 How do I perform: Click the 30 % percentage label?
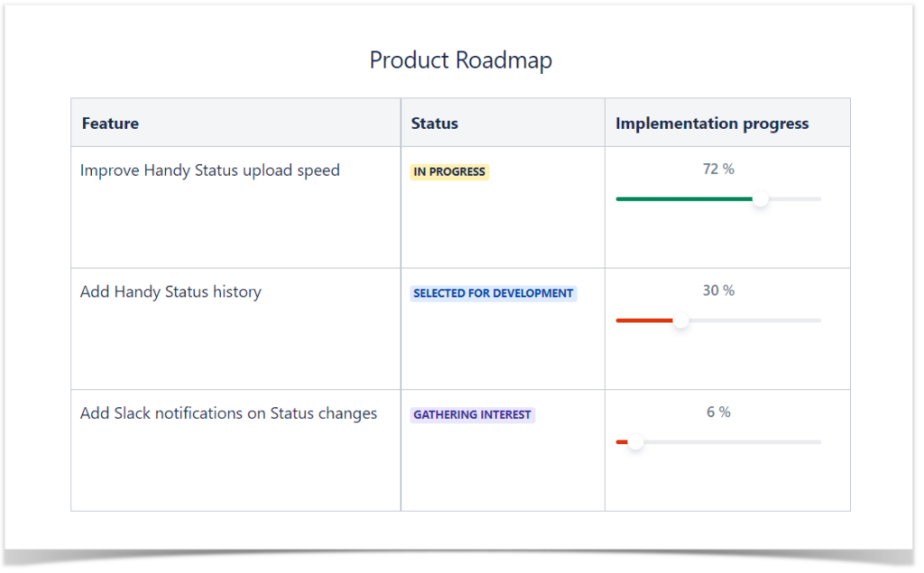[x=719, y=290]
